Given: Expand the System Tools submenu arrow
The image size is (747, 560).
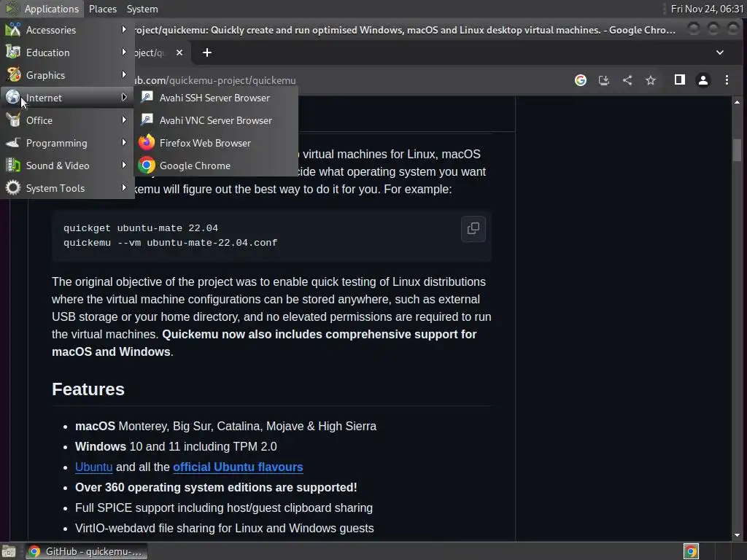Looking at the screenshot, I should point(124,187).
